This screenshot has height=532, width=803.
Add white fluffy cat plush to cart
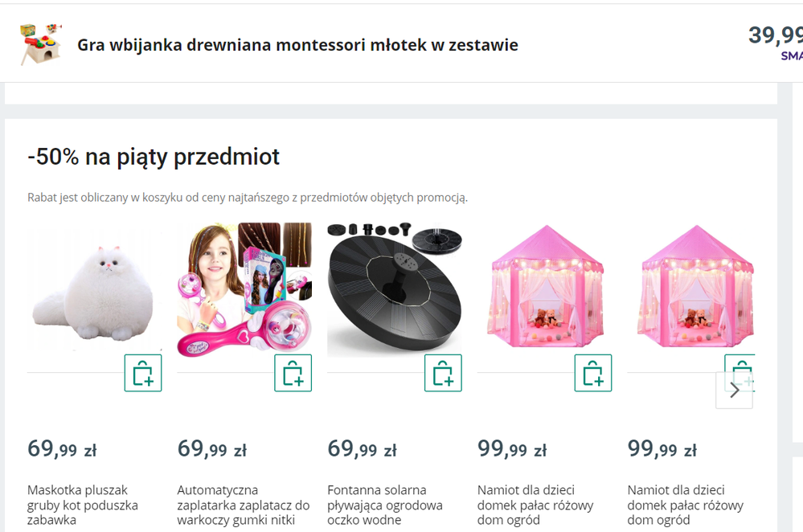click(x=143, y=373)
